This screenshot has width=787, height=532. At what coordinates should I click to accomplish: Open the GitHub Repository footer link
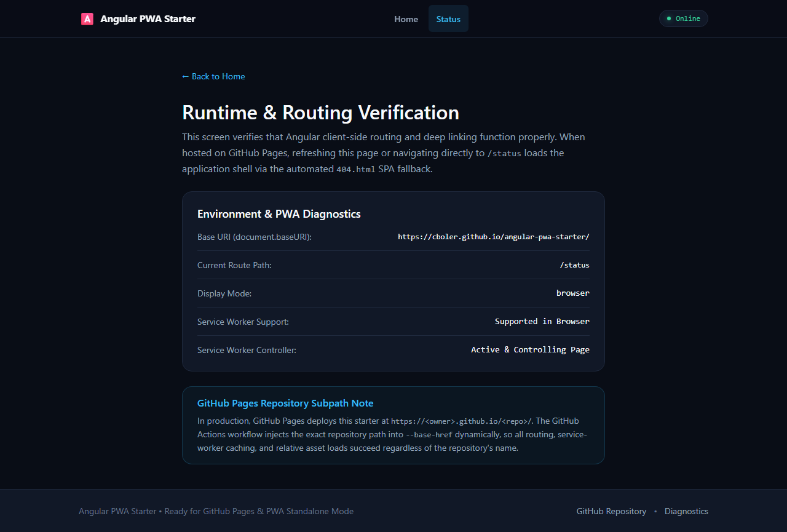[x=611, y=511]
